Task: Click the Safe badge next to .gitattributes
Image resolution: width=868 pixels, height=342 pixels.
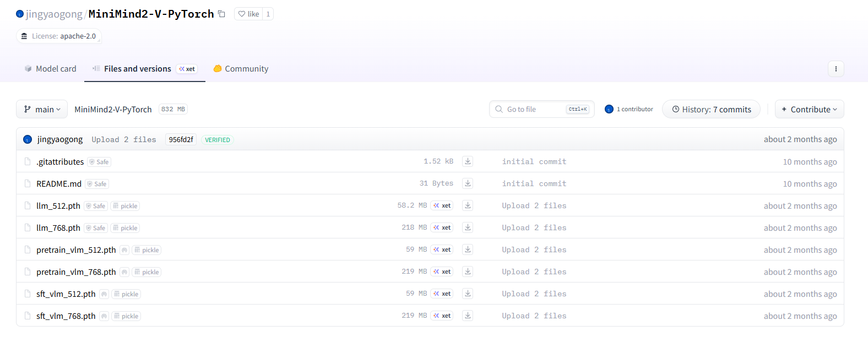Action: (99, 162)
